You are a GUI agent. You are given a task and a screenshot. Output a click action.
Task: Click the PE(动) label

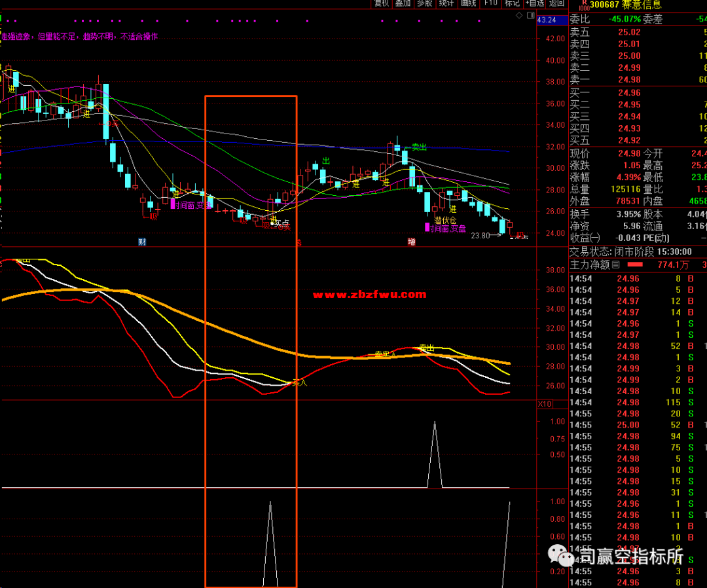pos(656,238)
